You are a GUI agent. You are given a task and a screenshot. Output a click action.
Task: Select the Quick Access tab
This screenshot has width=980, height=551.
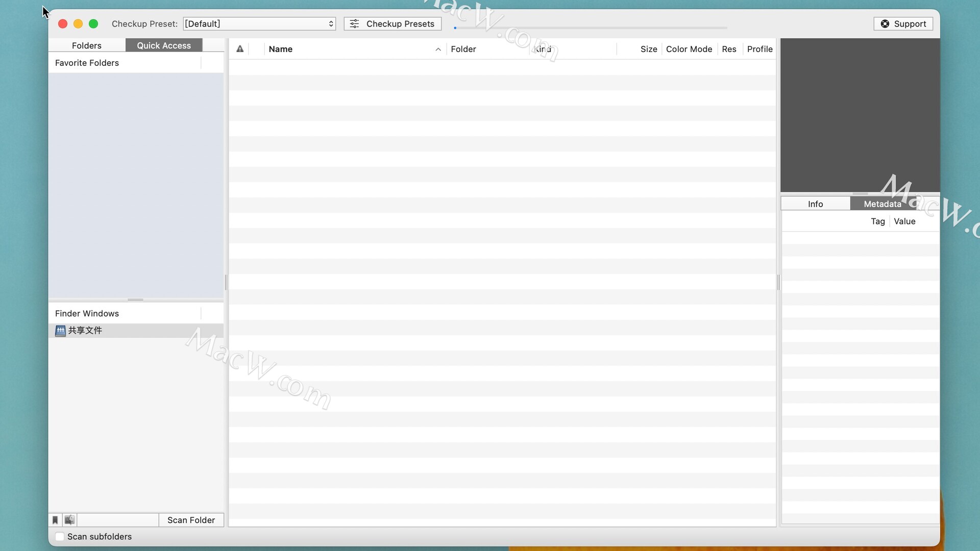click(164, 45)
